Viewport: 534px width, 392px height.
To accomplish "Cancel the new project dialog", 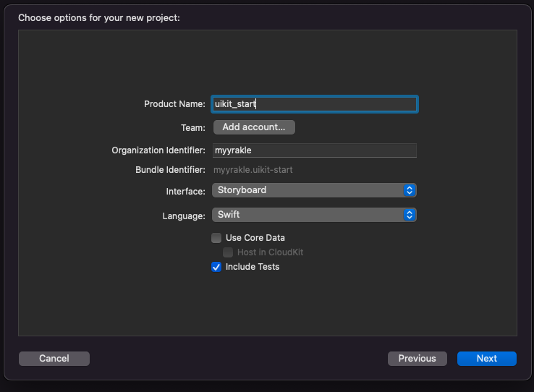I will click(x=54, y=359).
